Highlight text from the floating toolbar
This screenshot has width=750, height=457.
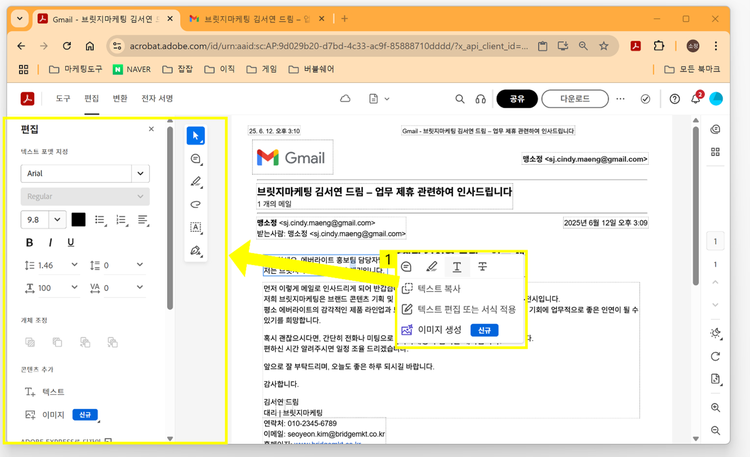[x=431, y=267]
